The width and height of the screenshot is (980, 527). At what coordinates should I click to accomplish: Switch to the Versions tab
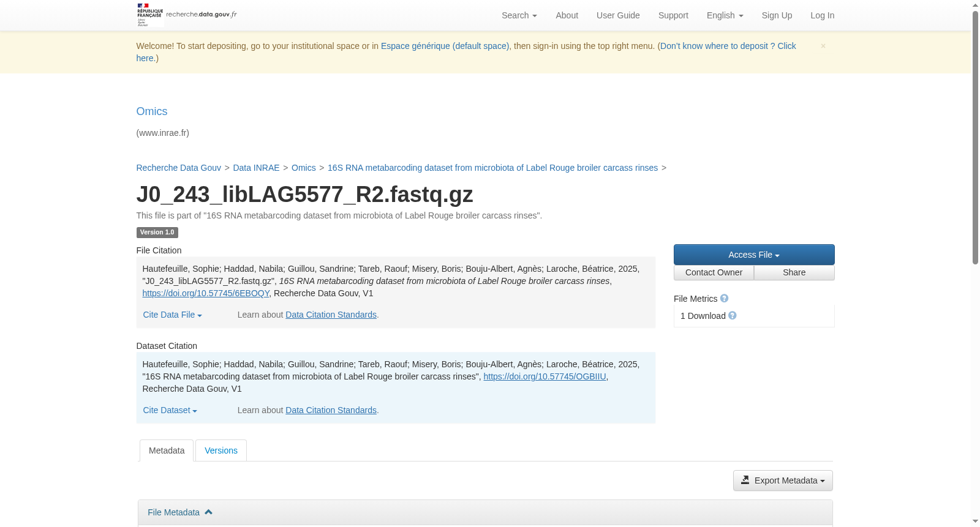pos(221,450)
